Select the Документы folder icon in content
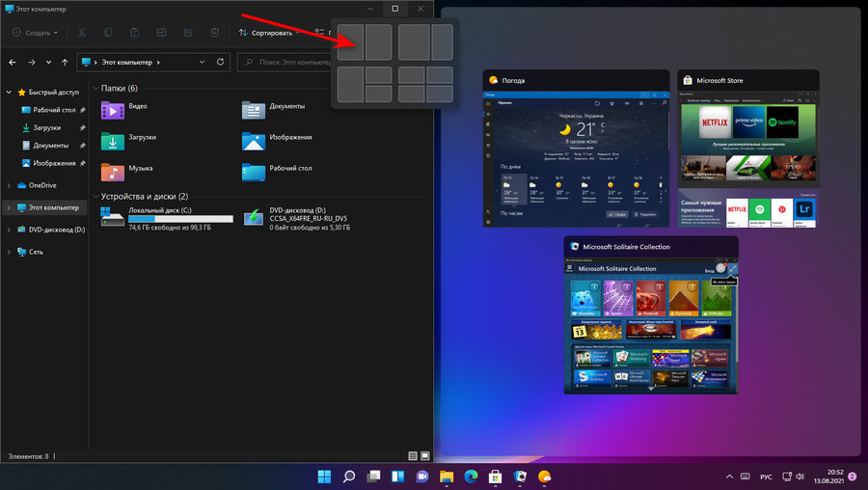Screen dimensions: 868x490 254,110
